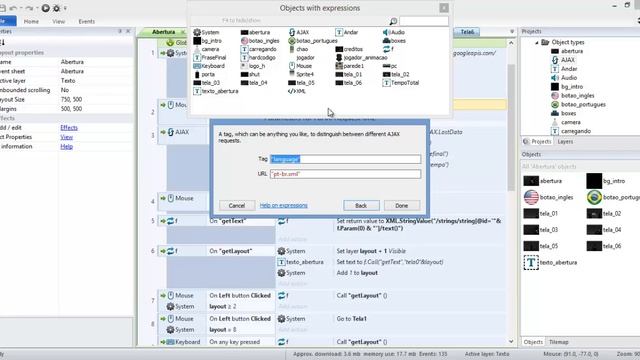The width and height of the screenshot is (640, 360).
Task: Select the Keyboard object in expressions panel
Action: click(209, 66)
